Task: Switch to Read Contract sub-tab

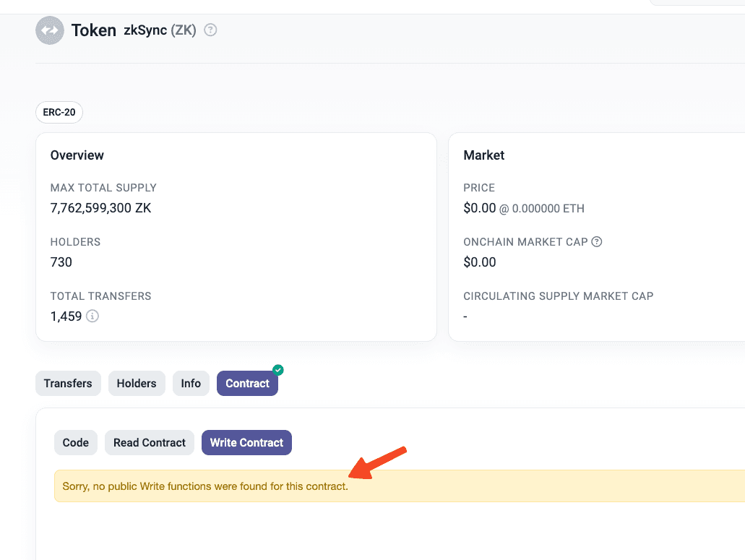Action: pyautogui.click(x=150, y=443)
